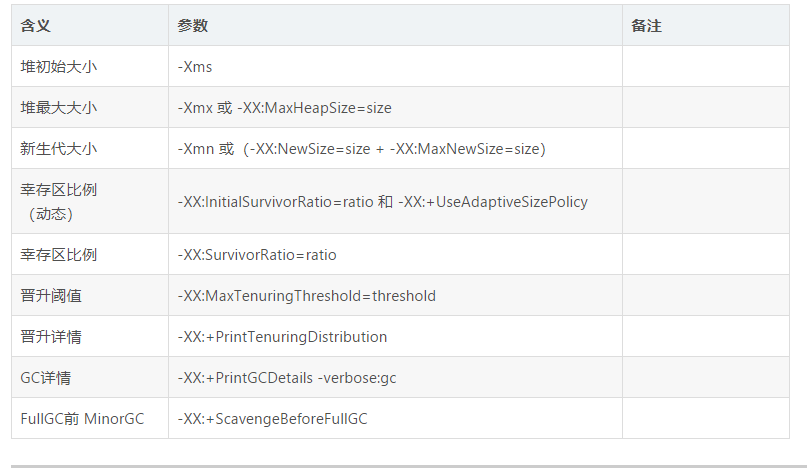Click the 备注 column header
Image resolution: width=807 pixels, height=473 pixels.
646,26
